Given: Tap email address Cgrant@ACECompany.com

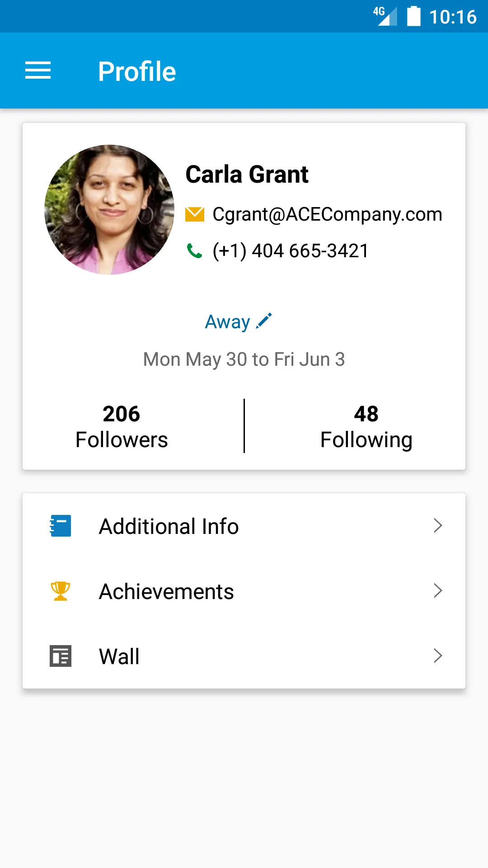Looking at the screenshot, I should [x=327, y=214].
